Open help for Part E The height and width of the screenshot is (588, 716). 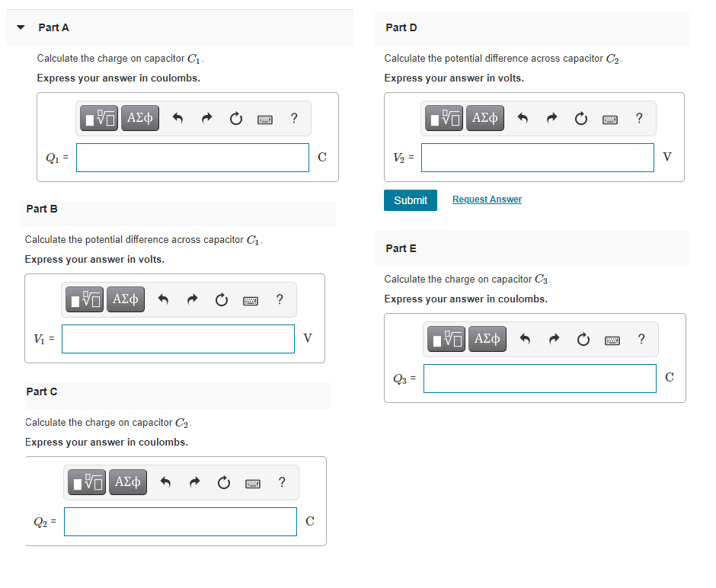(641, 339)
